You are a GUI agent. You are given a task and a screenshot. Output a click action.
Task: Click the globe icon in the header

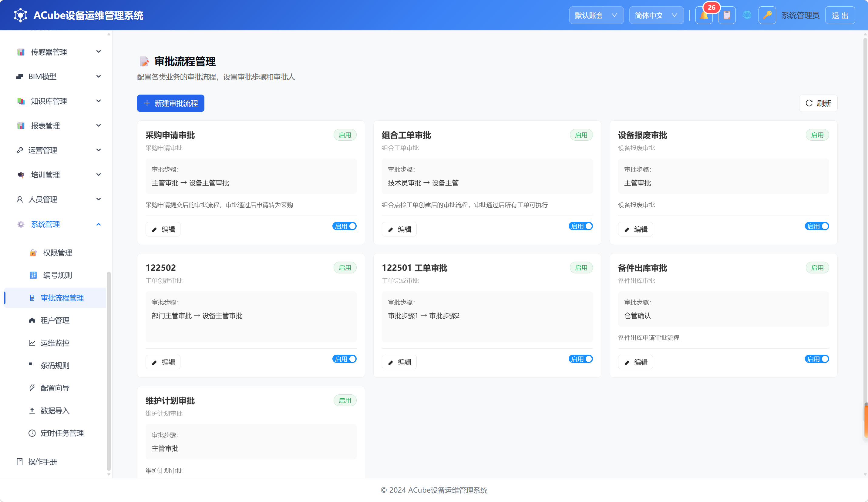tap(747, 15)
